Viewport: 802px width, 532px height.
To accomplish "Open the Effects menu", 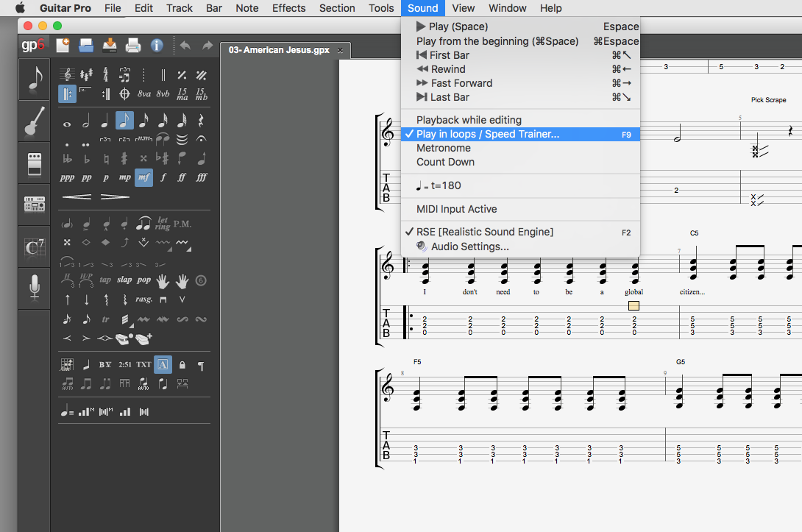I will [x=288, y=8].
